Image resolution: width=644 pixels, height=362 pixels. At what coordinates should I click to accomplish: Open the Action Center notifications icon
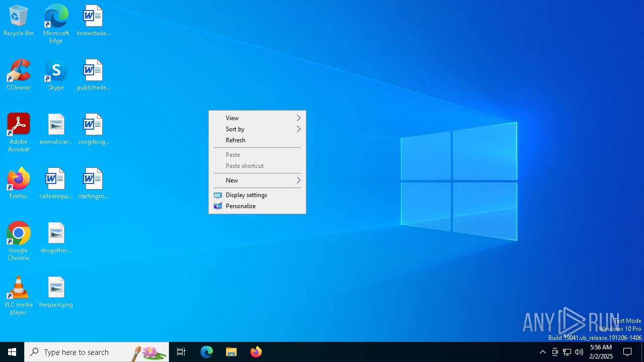[x=627, y=352]
